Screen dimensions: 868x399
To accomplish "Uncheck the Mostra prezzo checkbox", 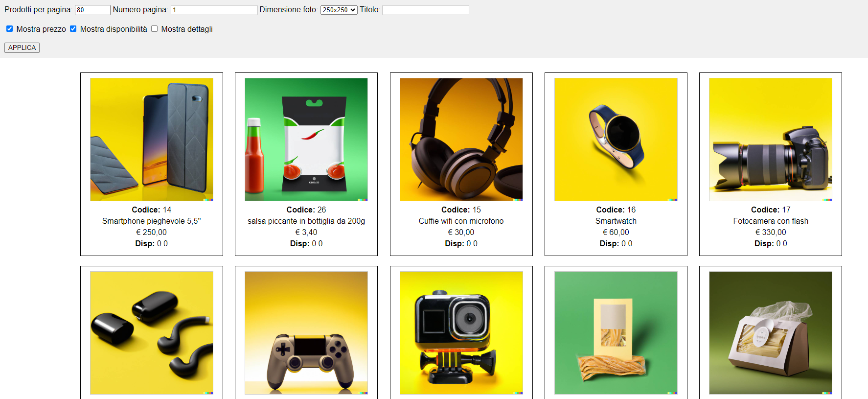I will click(x=9, y=29).
